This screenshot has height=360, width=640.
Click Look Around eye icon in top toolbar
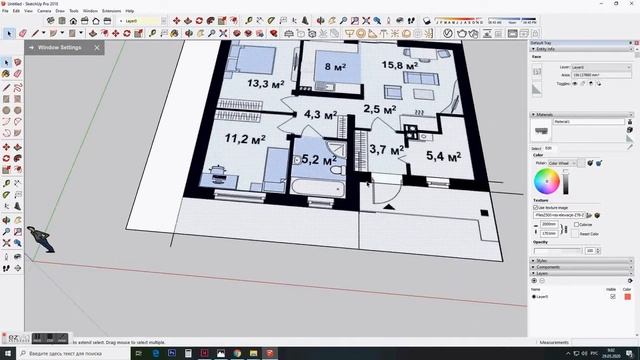pos(400,20)
